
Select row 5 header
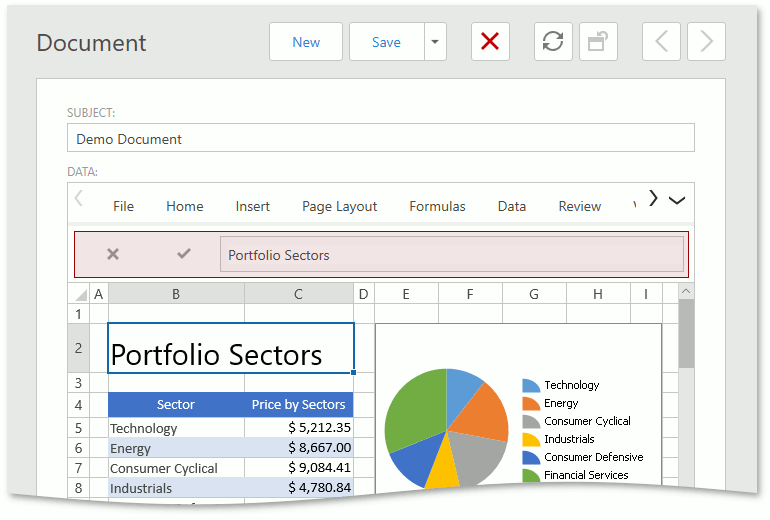click(x=79, y=428)
